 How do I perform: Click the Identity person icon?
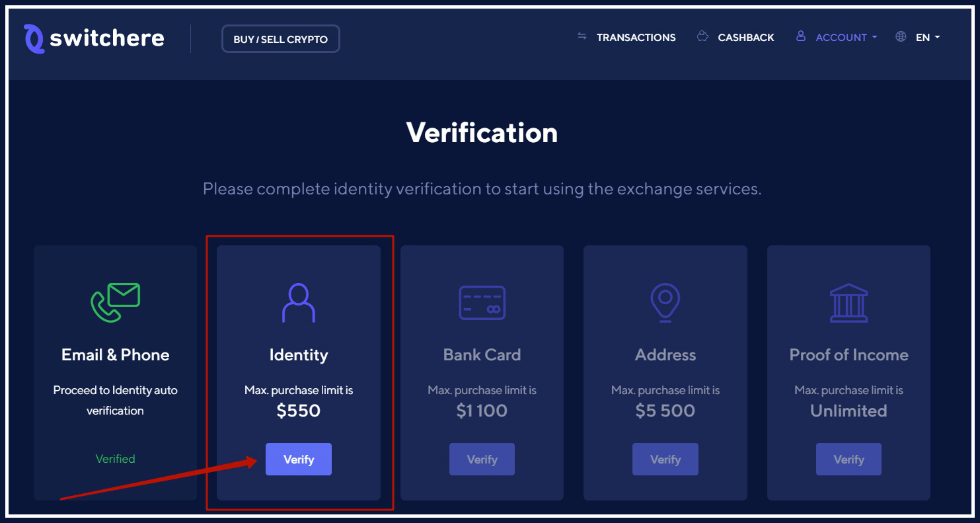point(299,303)
